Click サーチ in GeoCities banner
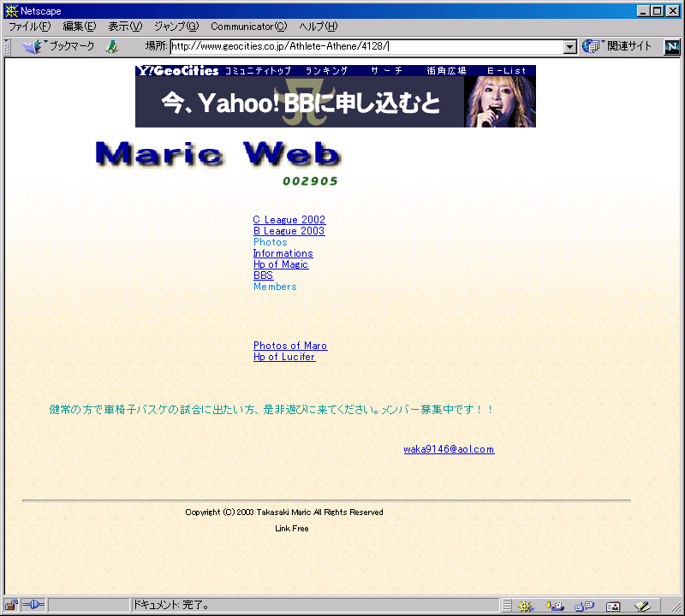Image resolution: width=685 pixels, height=616 pixels. (x=387, y=71)
